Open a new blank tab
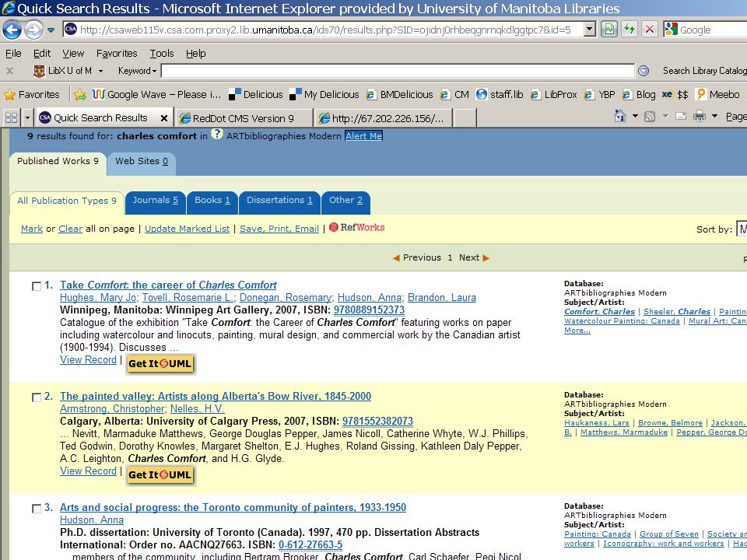Screen dimensions: 747x560 [465, 118]
